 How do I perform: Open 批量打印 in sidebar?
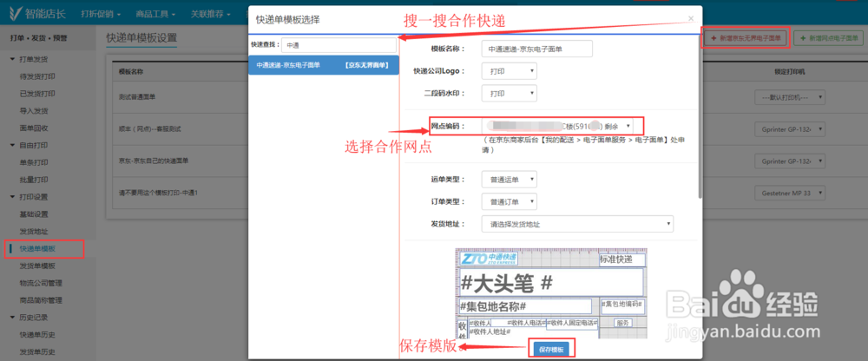[34, 180]
